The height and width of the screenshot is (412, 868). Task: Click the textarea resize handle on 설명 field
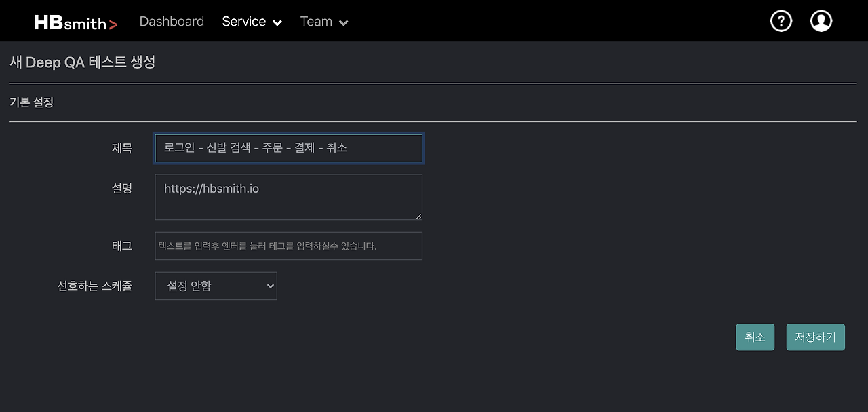(x=418, y=217)
